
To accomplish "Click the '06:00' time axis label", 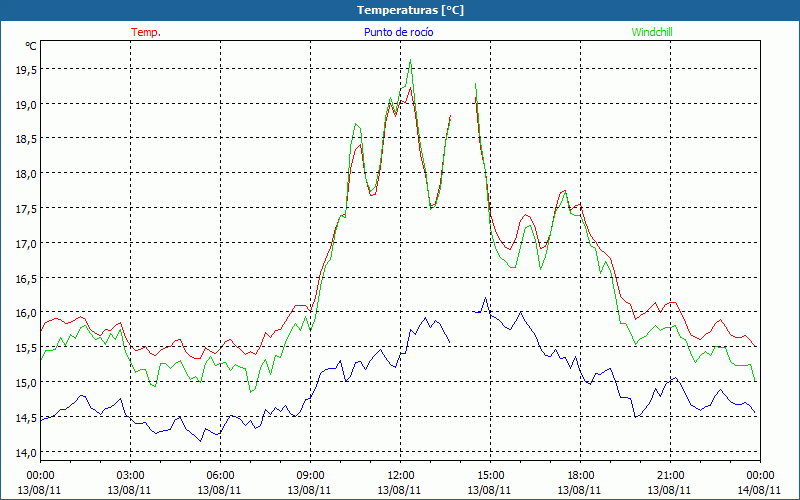I will 220,475.
